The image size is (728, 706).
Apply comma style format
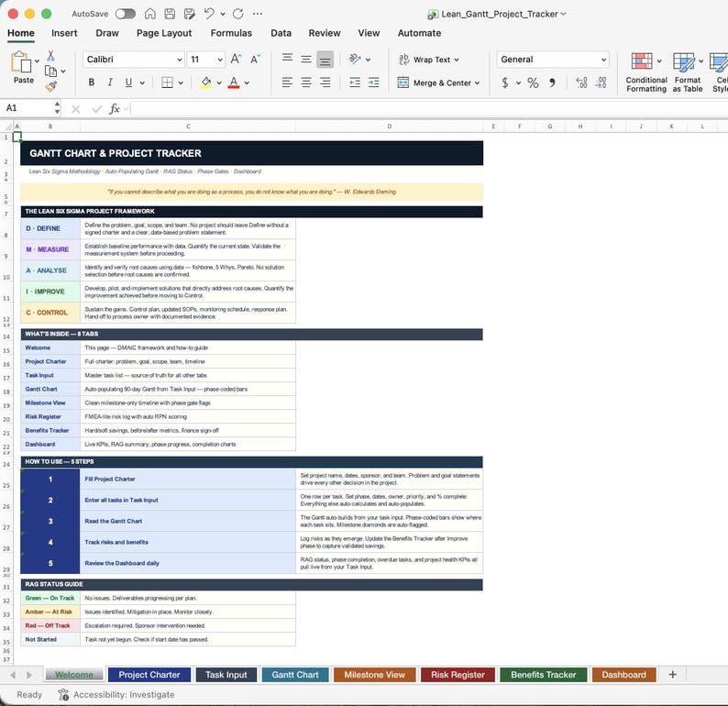(x=552, y=83)
